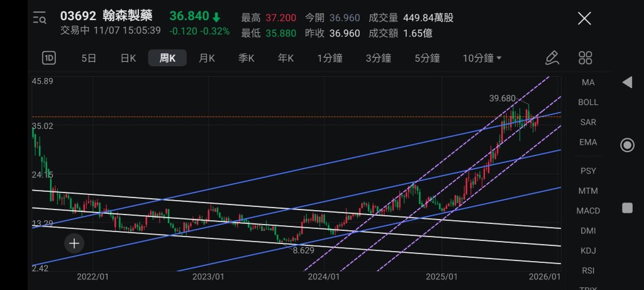Open the pencil drawing tool
This screenshot has height=290, width=644.
click(552, 58)
